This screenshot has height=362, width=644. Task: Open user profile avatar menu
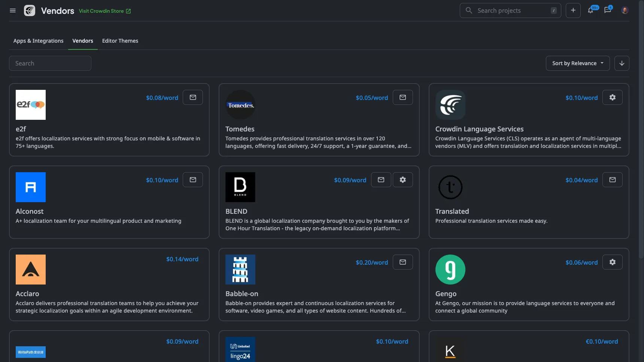(x=625, y=10)
